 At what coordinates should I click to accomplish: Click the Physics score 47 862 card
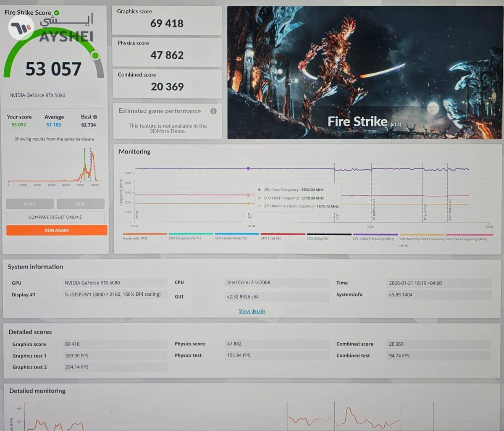(167, 52)
